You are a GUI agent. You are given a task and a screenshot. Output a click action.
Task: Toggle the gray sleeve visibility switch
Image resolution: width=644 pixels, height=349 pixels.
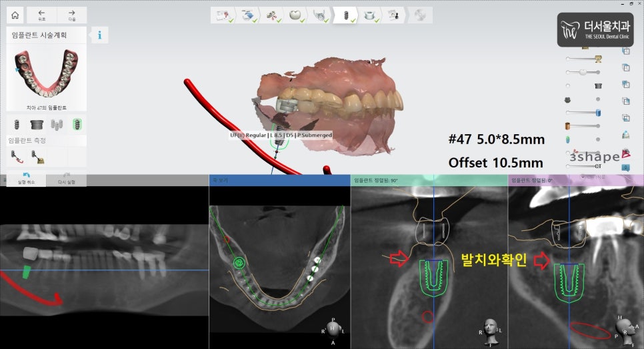coord(583,85)
